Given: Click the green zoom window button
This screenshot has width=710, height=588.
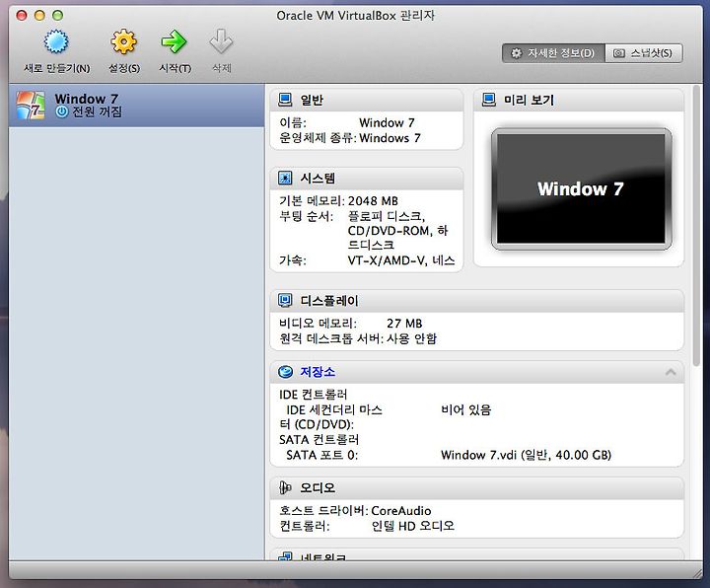Looking at the screenshot, I should [57, 16].
